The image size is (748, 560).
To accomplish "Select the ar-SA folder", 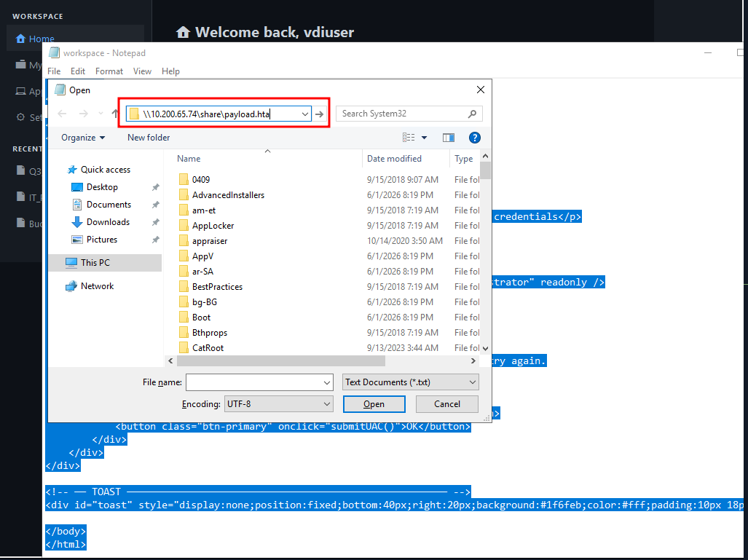I will (202, 272).
